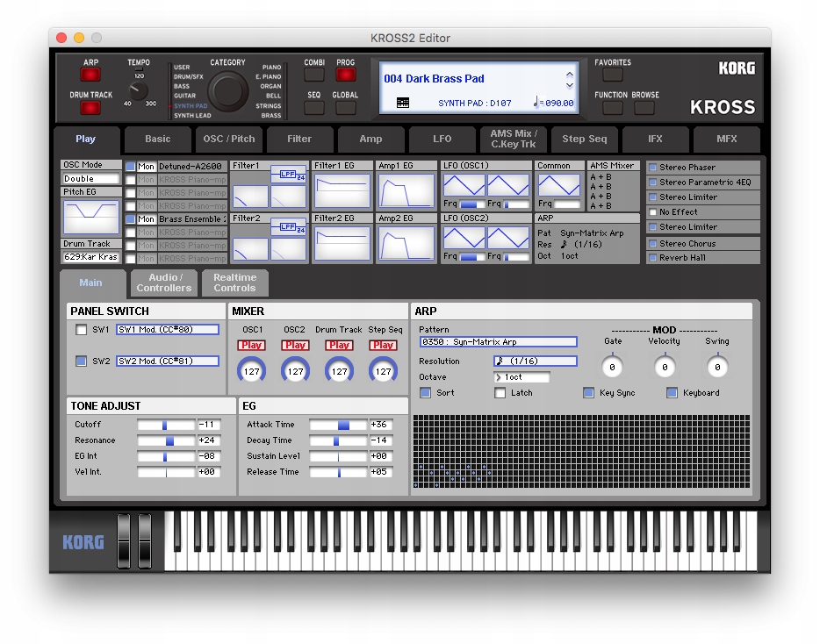Click the CATEGORY selector dial
This screenshot has height=644, width=820.
tap(228, 91)
